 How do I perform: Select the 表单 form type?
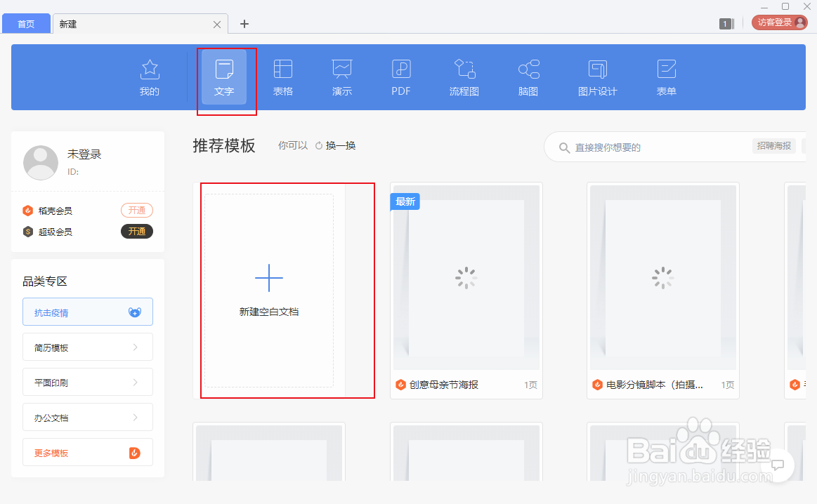[x=667, y=78]
